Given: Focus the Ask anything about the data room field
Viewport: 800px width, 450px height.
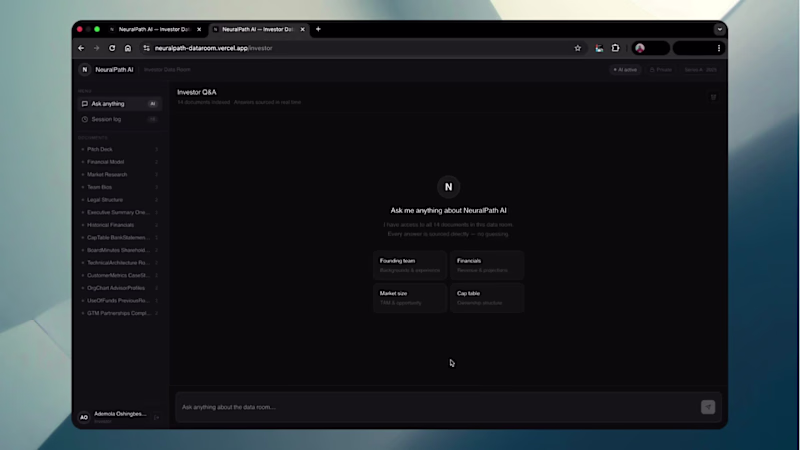Looking at the screenshot, I should 439,407.
